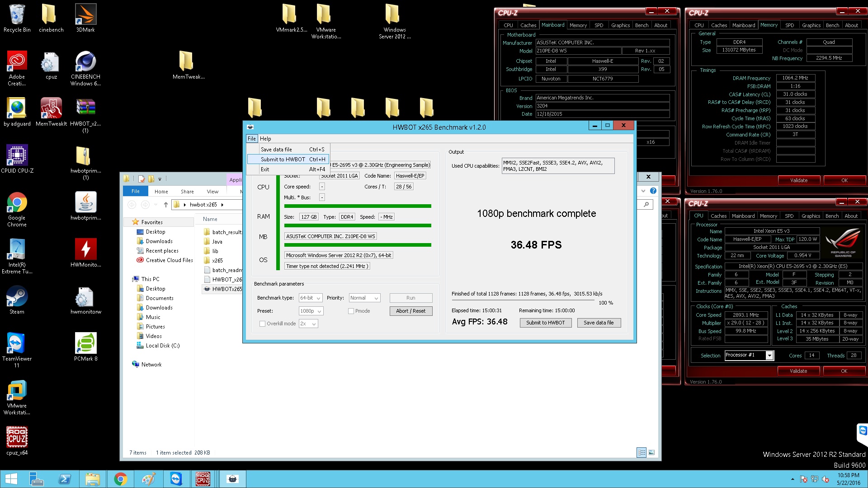Click the Abort / Reset button
The width and height of the screenshot is (868, 488).
coord(410,311)
